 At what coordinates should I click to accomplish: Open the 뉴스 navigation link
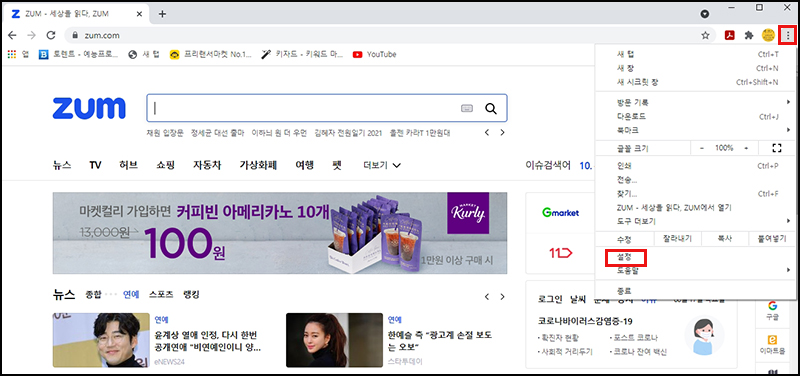tap(62, 165)
